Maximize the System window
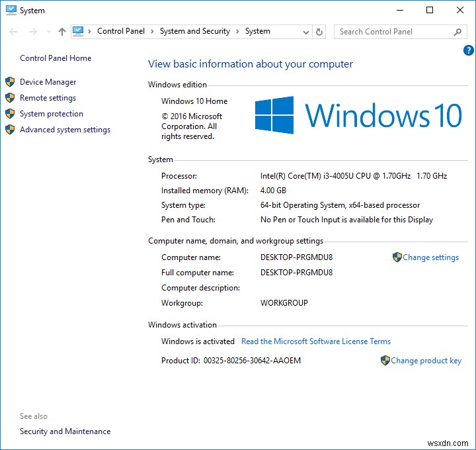The height and width of the screenshot is (450, 476). (430, 11)
